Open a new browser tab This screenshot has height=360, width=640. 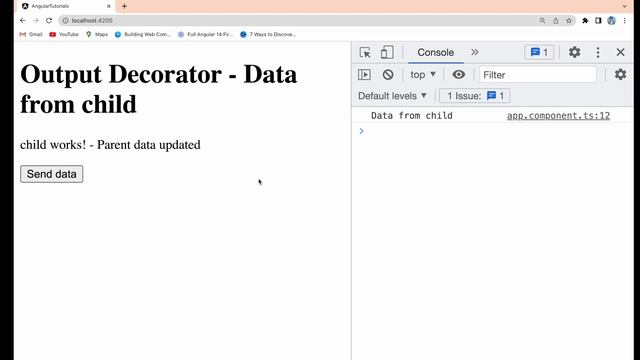click(x=124, y=6)
